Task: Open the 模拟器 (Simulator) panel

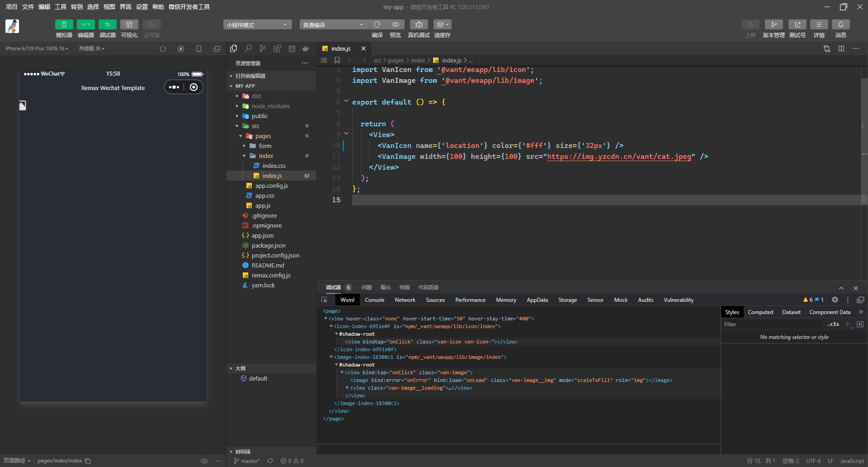Action: coord(64,28)
